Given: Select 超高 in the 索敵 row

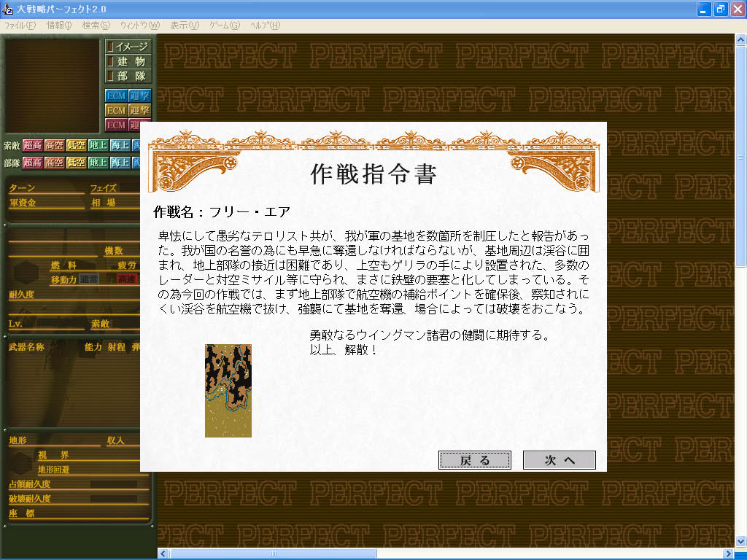Looking at the screenshot, I should pos(32,145).
